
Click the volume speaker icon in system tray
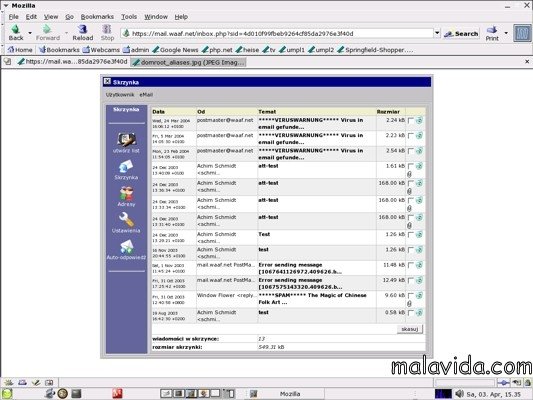(x=459, y=394)
